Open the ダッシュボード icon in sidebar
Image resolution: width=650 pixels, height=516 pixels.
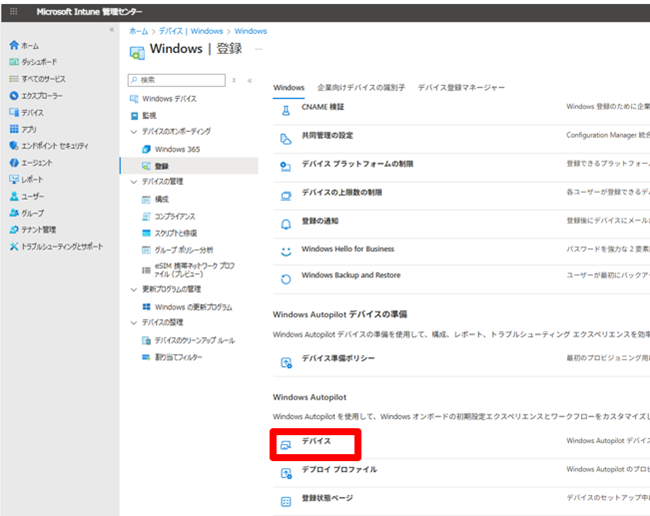(x=13, y=62)
